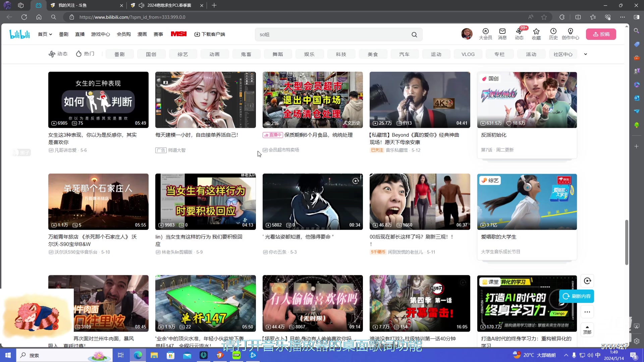644x362 pixels.
Task: Select the 综艺 category tab
Action: click(183, 54)
